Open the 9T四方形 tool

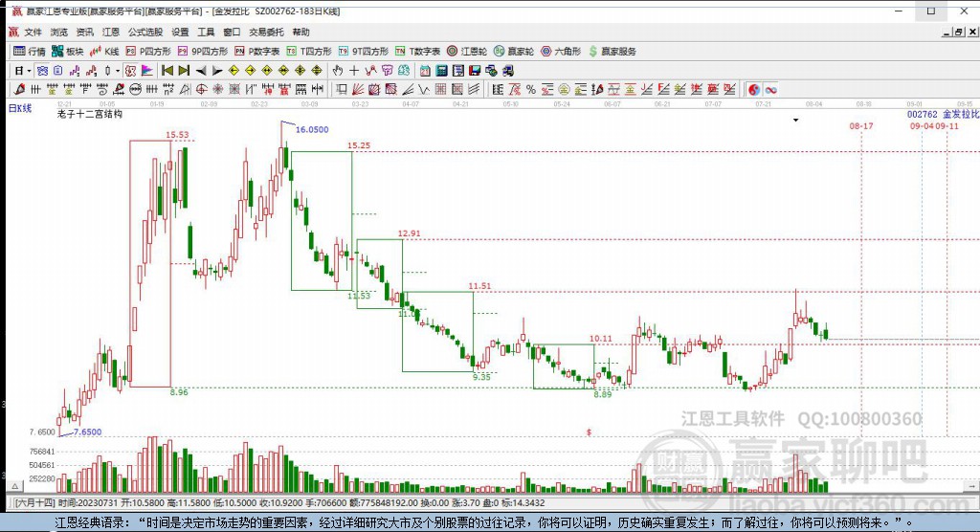click(363, 52)
